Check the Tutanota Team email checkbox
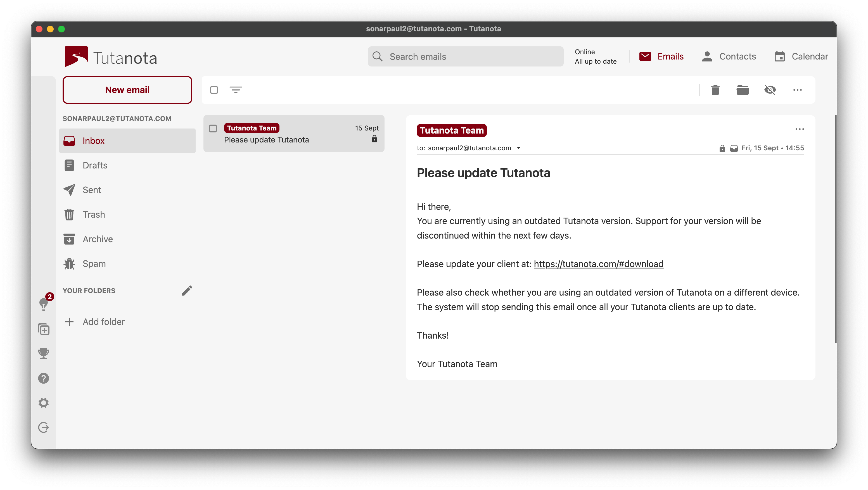 point(213,128)
